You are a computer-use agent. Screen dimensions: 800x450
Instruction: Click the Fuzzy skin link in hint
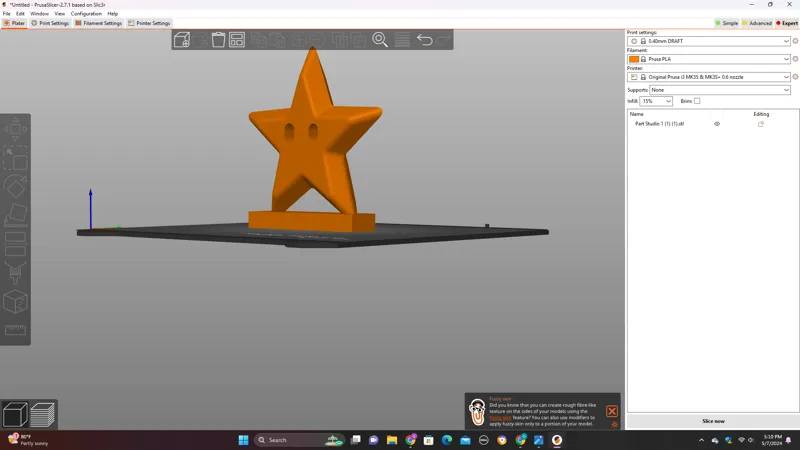[x=500, y=418]
